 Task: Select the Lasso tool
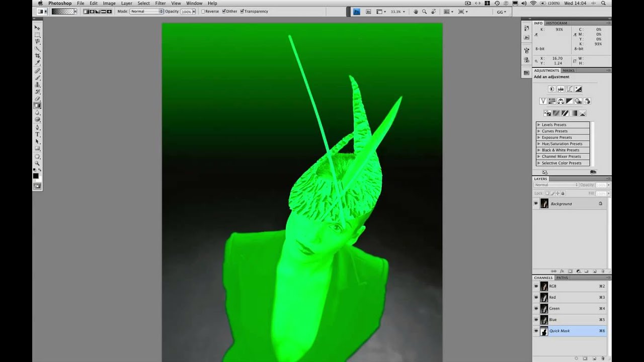37,41
